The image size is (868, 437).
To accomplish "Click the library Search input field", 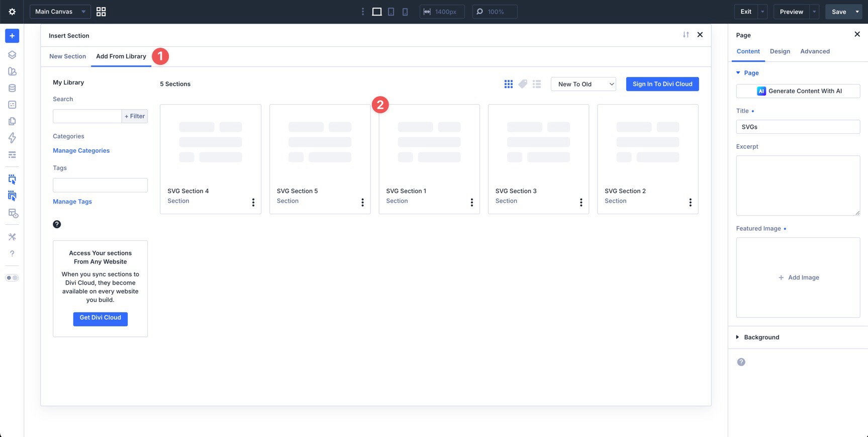I will (87, 116).
